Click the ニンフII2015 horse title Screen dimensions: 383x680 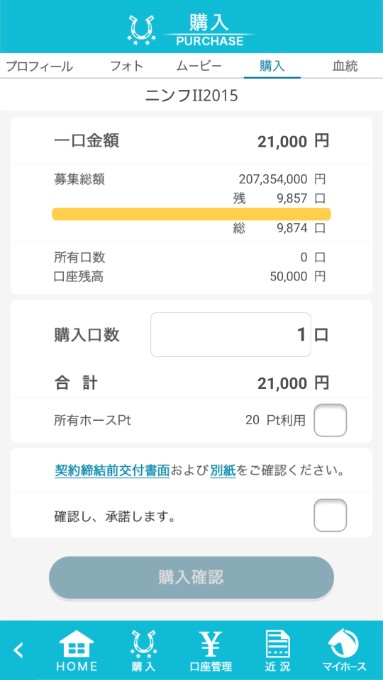(x=191, y=95)
